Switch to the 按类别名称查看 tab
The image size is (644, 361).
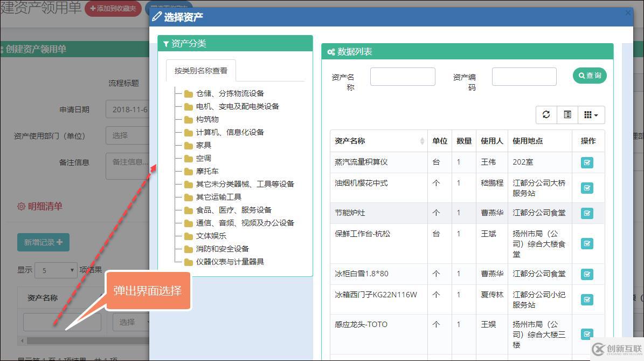(201, 70)
